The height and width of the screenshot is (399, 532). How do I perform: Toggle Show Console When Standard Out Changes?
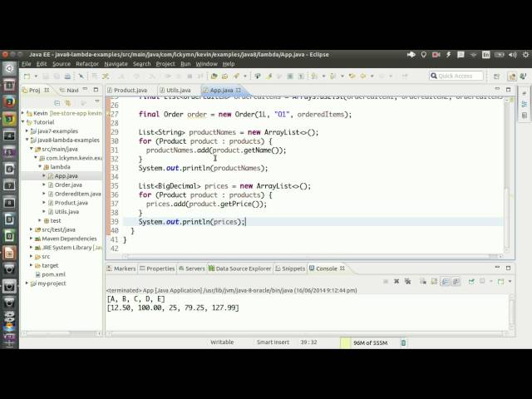pyautogui.click(x=445, y=281)
